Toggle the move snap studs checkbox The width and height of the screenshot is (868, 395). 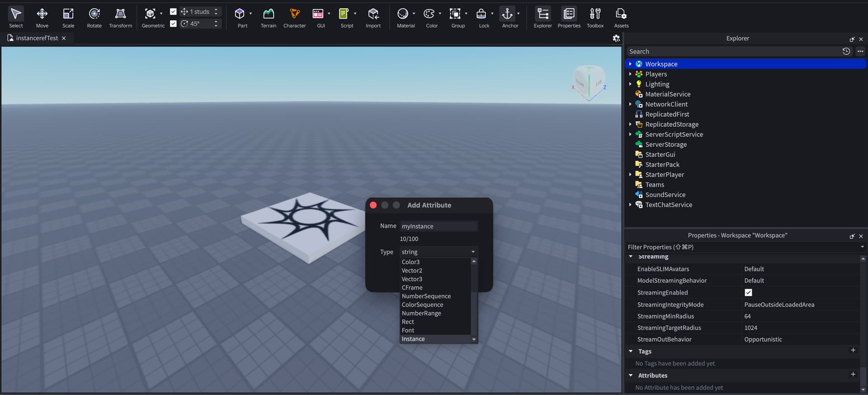tap(173, 12)
